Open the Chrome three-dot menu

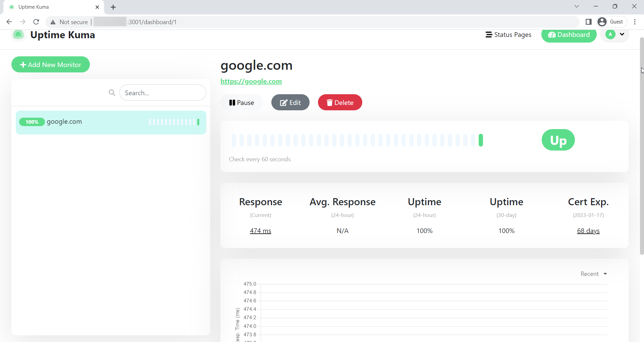635,22
